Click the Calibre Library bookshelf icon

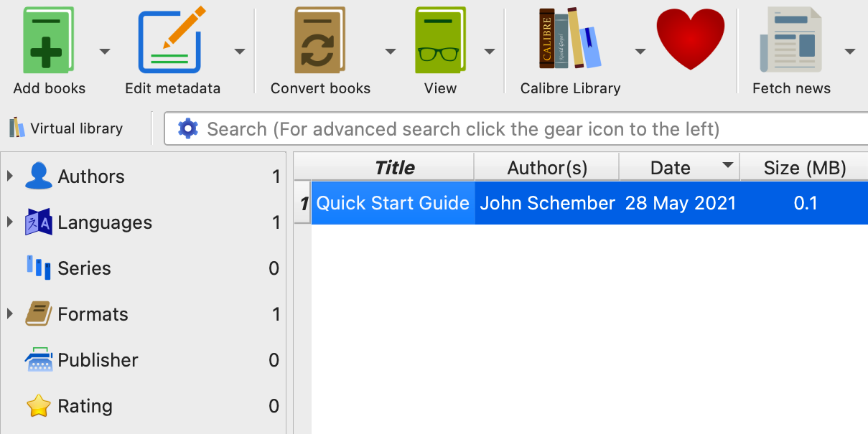pyautogui.click(x=570, y=39)
